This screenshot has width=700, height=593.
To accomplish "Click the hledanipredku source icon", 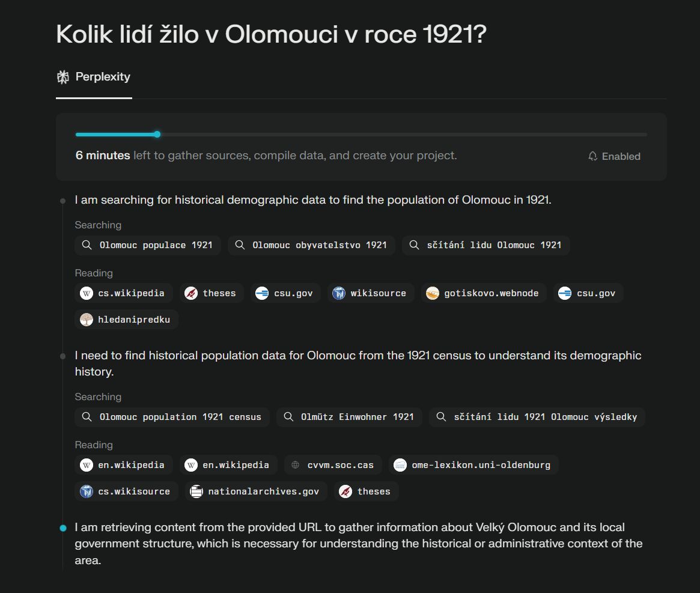I will [x=87, y=319].
